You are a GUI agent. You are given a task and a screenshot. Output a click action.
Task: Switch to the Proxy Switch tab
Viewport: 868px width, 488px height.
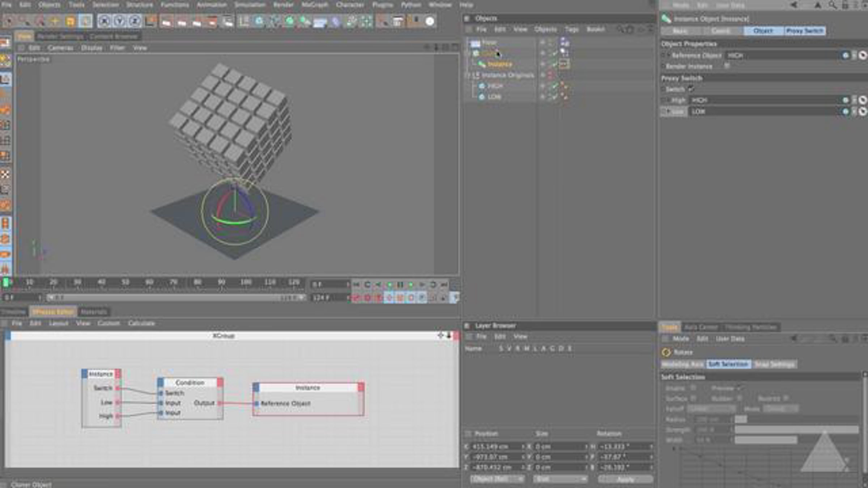[x=804, y=31]
